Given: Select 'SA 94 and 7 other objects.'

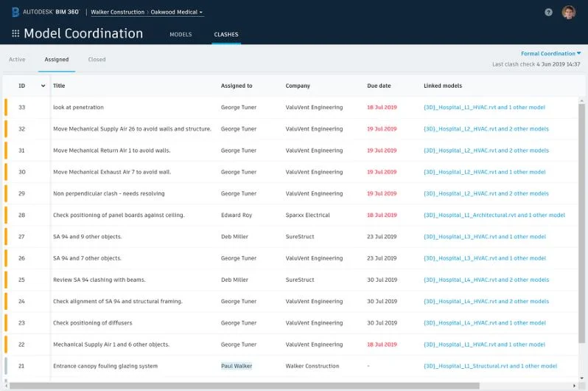Looking at the screenshot, I should [x=87, y=258].
